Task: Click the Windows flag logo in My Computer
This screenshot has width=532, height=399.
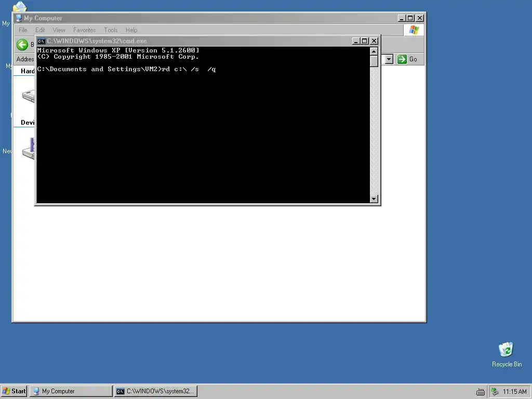Action: point(414,30)
